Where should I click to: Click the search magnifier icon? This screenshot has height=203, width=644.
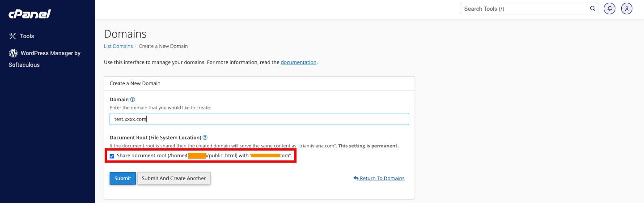tap(593, 9)
